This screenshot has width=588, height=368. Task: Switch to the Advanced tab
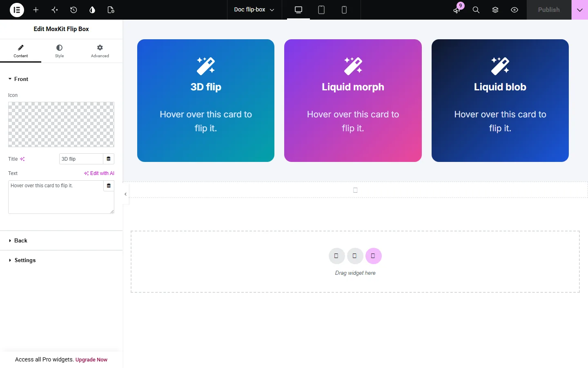pos(100,51)
